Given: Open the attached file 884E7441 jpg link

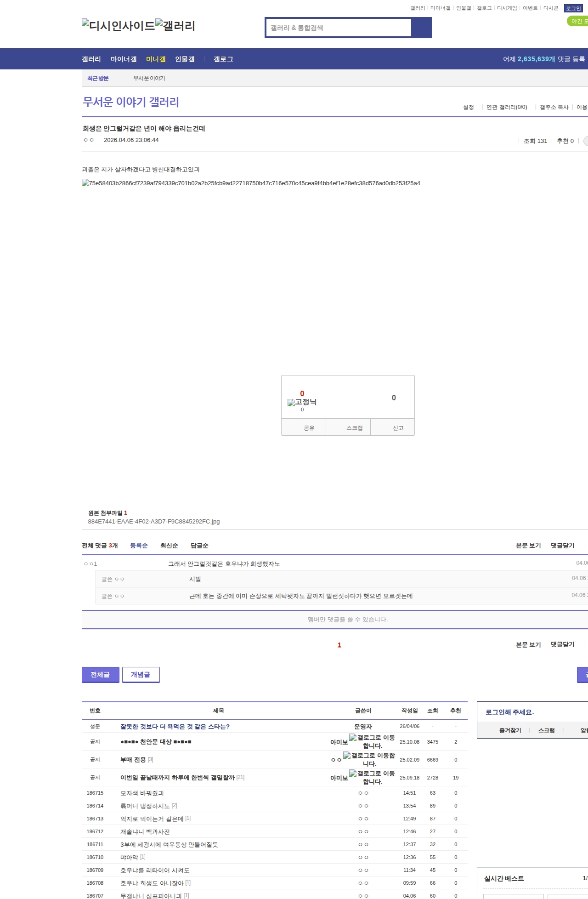Looking at the screenshot, I should [x=154, y=522].
